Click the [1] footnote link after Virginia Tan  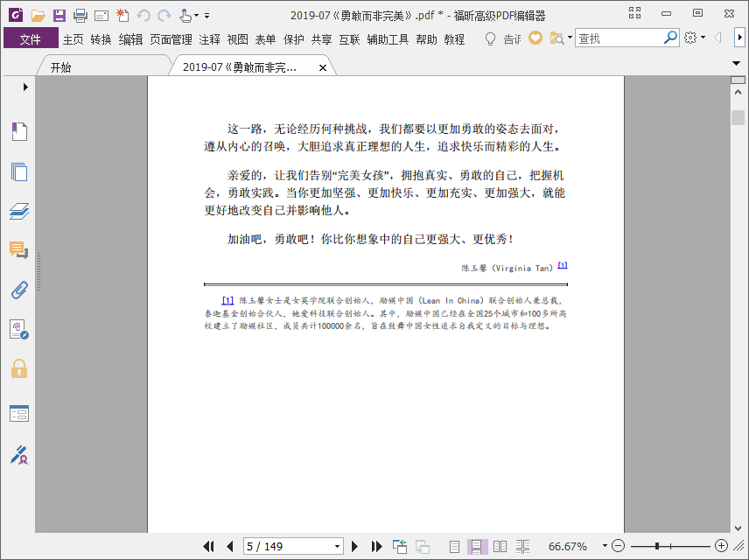click(563, 265)
